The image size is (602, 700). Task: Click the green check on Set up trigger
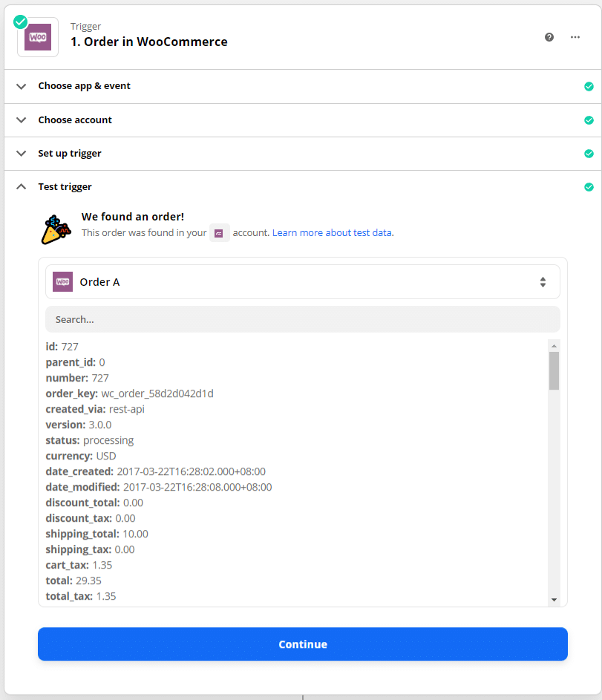pos(589,154)
